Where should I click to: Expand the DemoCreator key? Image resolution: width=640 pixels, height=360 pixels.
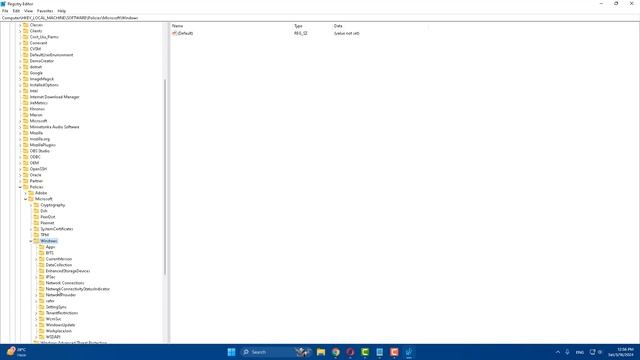click(20, 61)
